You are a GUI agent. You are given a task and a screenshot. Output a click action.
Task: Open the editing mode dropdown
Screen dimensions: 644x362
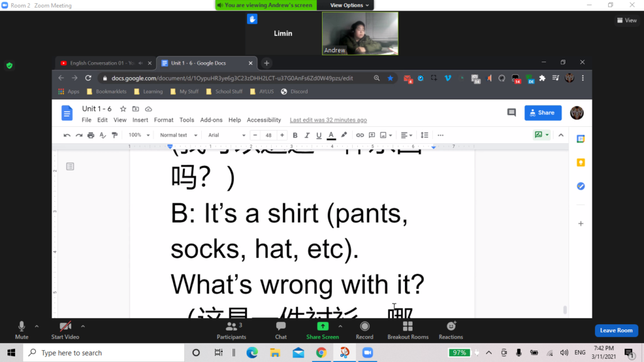[x=541, y=134]
